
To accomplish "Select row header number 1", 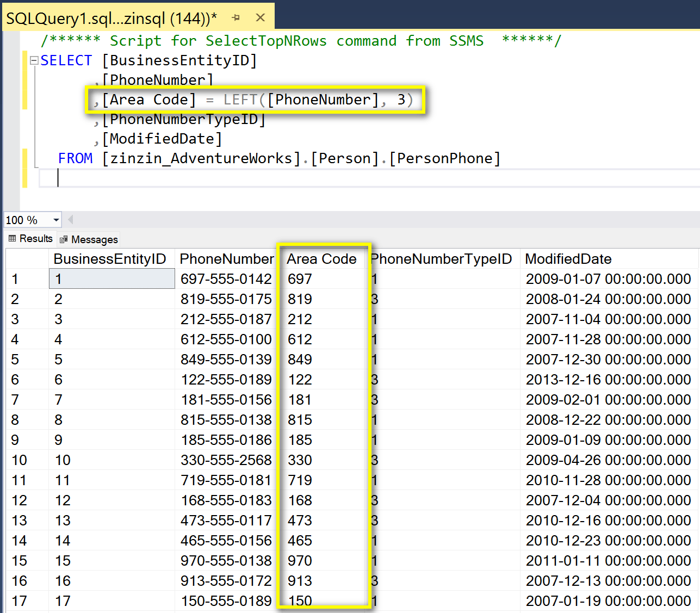I will coord(27,279).
